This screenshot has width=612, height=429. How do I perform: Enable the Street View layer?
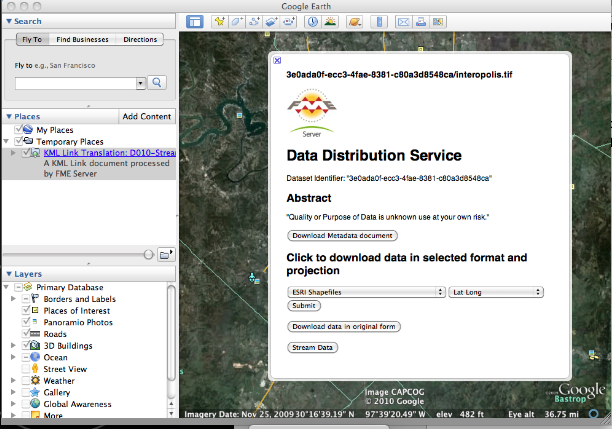coord(25,369)
